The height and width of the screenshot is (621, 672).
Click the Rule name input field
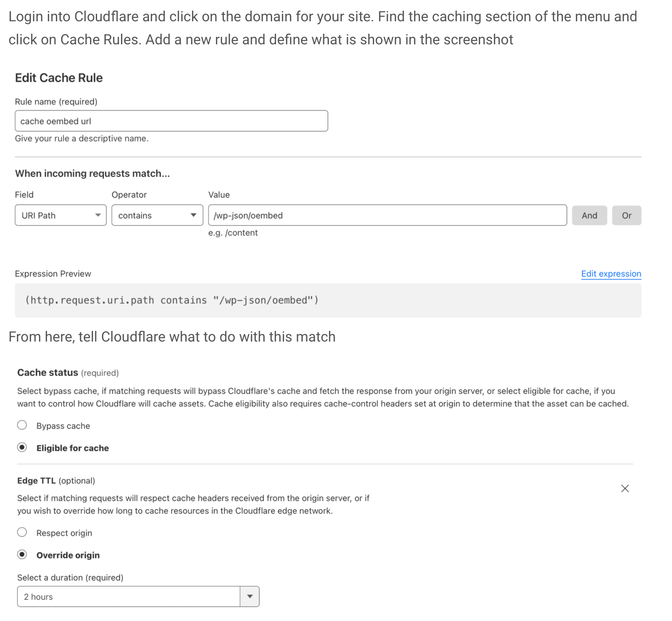pos(171,121)
